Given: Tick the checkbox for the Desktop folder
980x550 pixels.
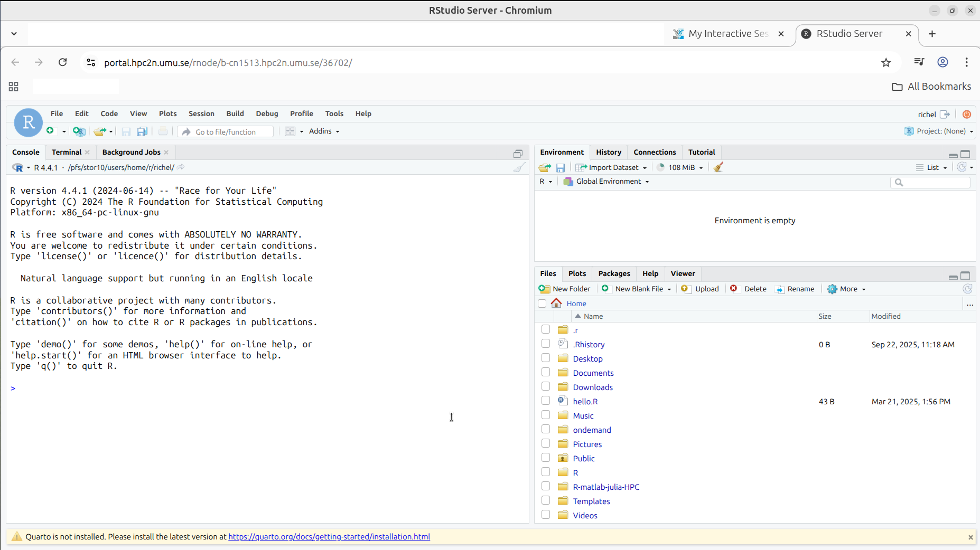Looking at the screenshot, I should click(x=545, y=357).
